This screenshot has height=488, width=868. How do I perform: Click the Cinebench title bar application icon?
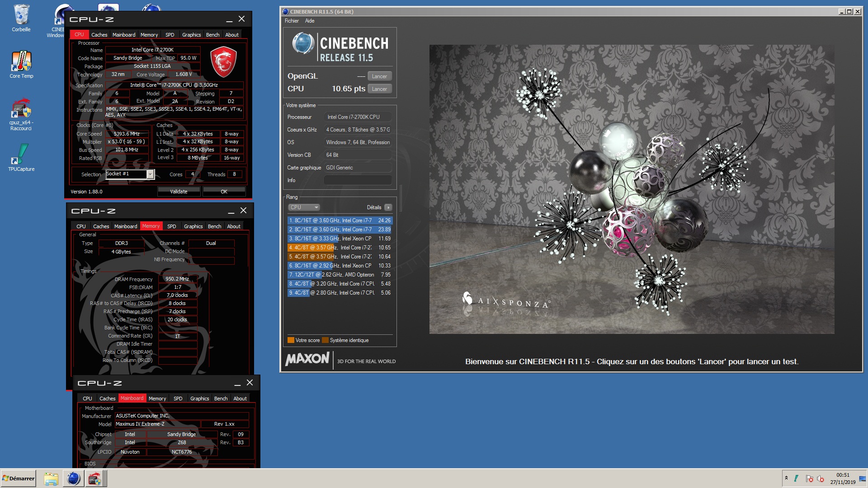pos(285,12)
